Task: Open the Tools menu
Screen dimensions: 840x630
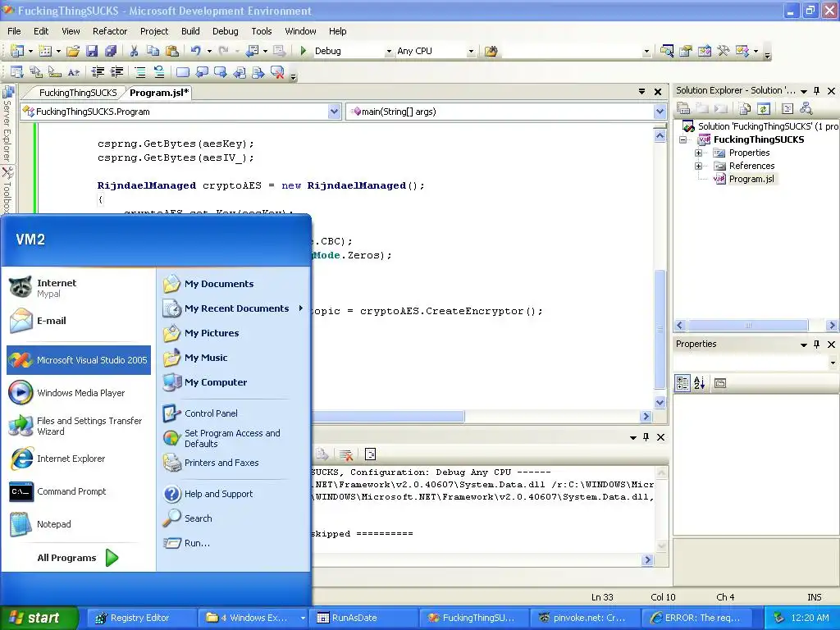Action: tap(262, 31)
